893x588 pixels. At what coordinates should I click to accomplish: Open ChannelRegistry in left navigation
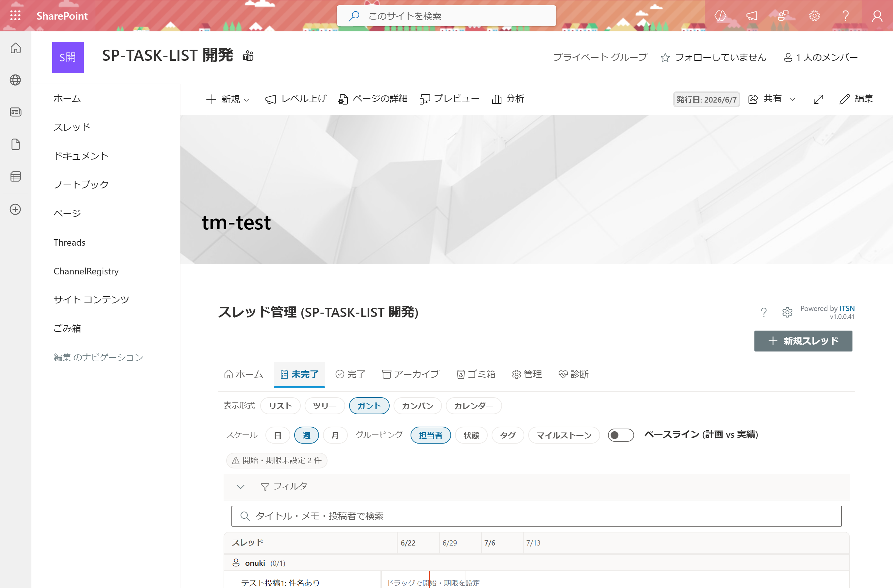click(86, 271)
